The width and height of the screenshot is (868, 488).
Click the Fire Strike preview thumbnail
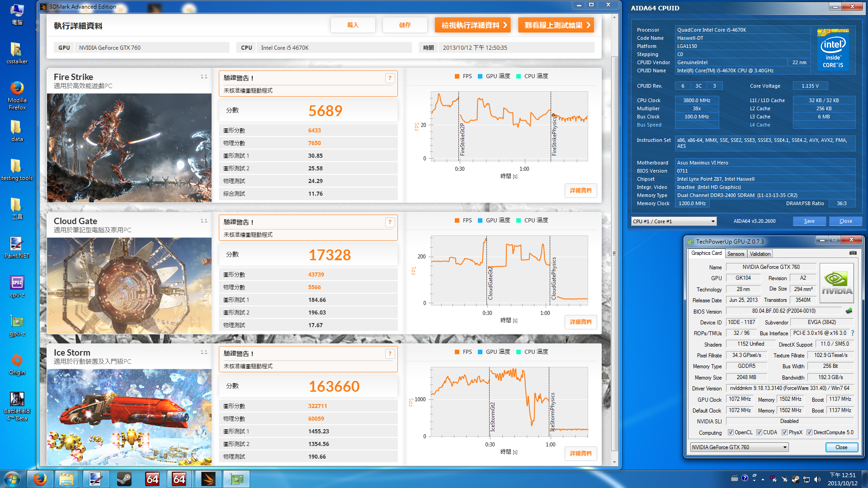[x=129, y=148]
